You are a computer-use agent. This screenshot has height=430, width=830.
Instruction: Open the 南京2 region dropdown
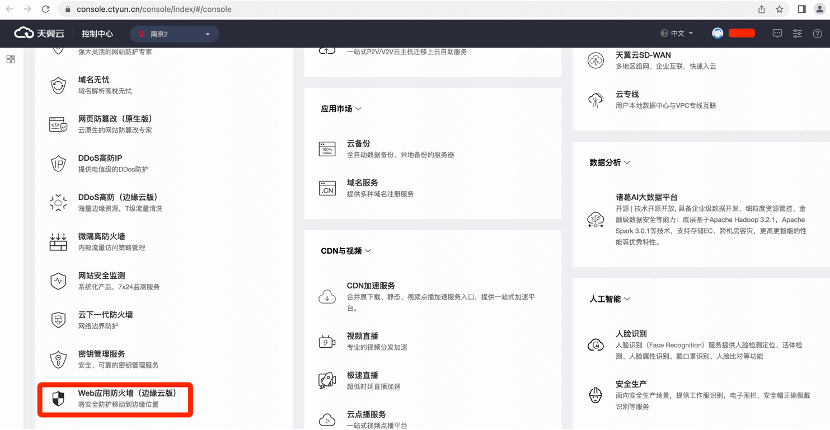point(175,34)
